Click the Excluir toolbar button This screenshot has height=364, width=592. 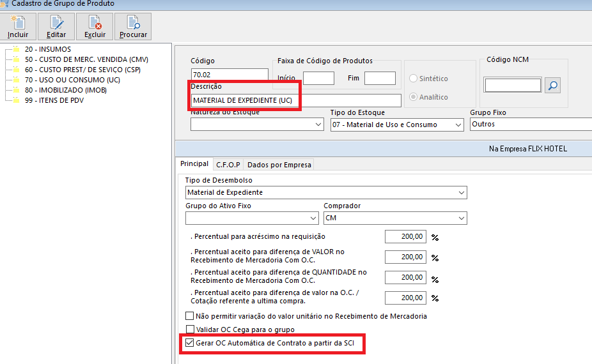pos(95,26)
